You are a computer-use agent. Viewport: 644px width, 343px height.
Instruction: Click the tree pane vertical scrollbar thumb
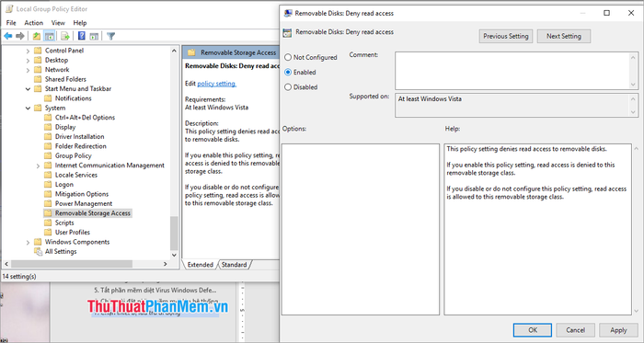click(x=174, y=233)
